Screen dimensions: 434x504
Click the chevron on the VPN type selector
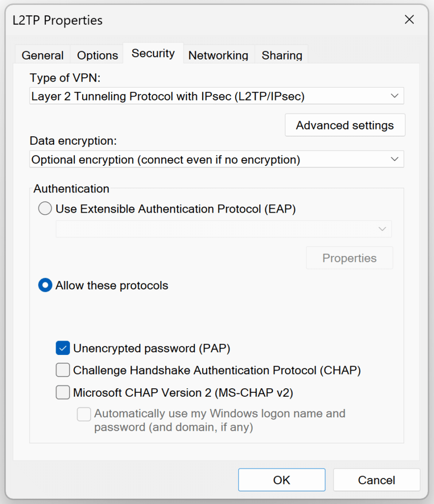point(394,96)
